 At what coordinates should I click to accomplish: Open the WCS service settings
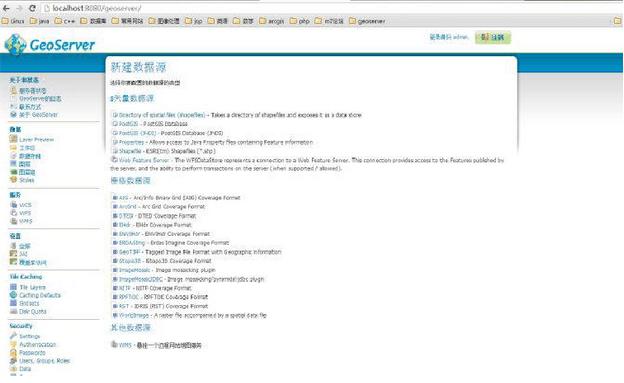(x=25, y=205)
